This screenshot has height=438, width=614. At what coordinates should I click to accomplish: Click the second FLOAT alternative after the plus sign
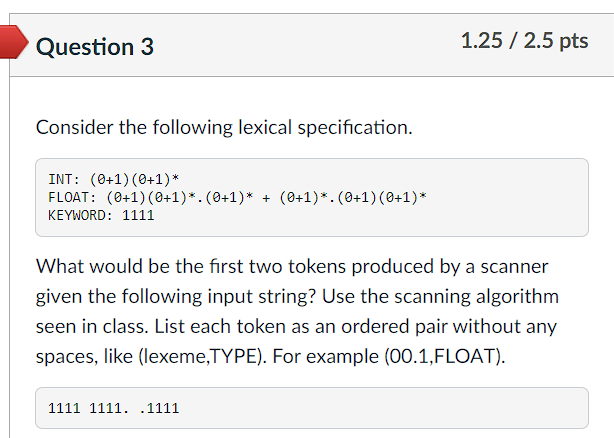(353, 197)
